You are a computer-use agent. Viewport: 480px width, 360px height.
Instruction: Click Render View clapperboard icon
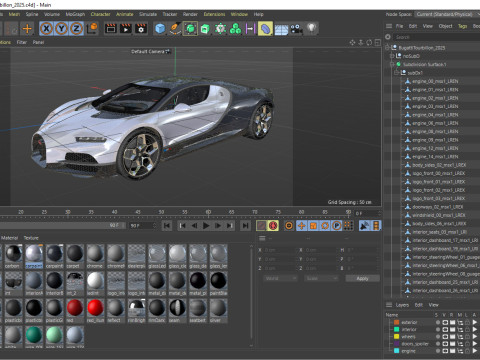[111, 29]
